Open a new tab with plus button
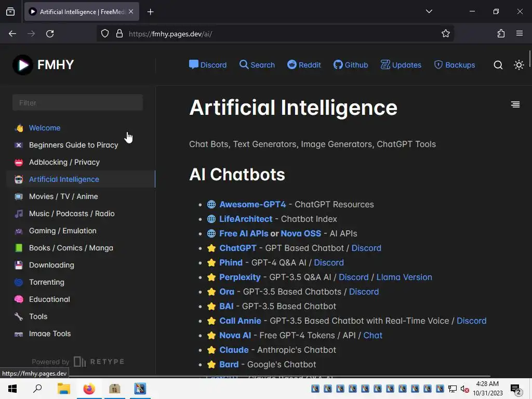The height and width of the screenshot is (399, 532). pos(150,12)
